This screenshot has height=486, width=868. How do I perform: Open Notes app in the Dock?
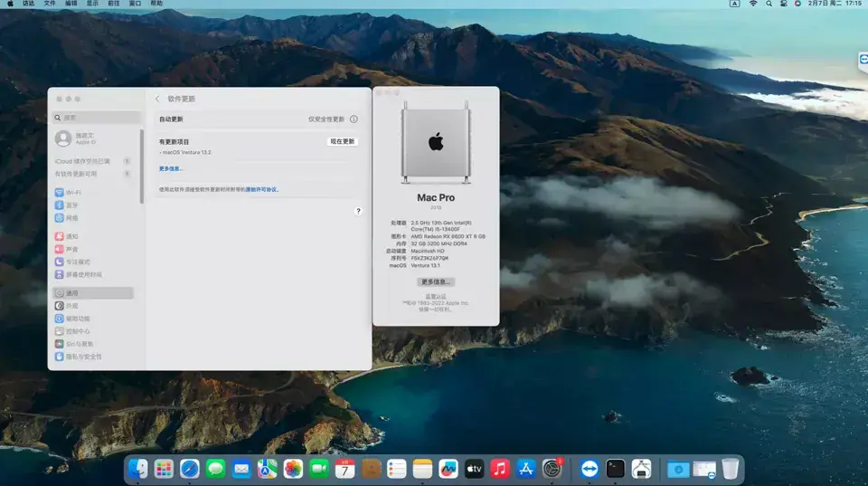point(422,469)
